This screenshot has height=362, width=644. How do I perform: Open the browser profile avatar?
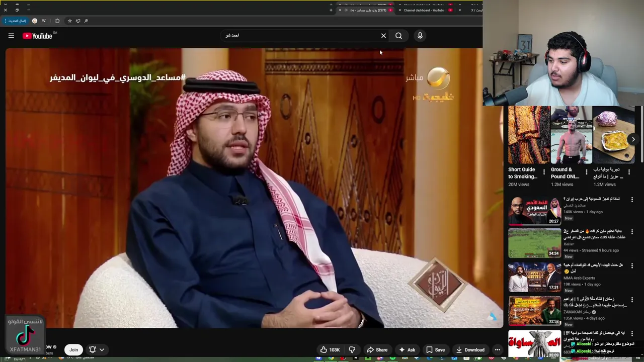point(35,21)
